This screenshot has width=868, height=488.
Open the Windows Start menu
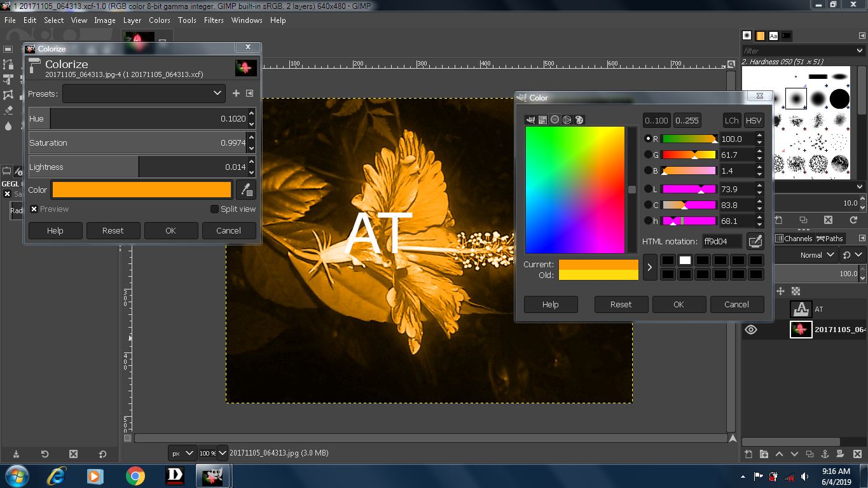[16, 476]
